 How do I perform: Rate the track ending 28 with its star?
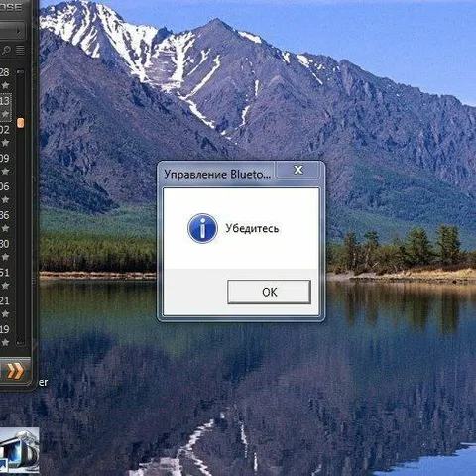(5, 85)
